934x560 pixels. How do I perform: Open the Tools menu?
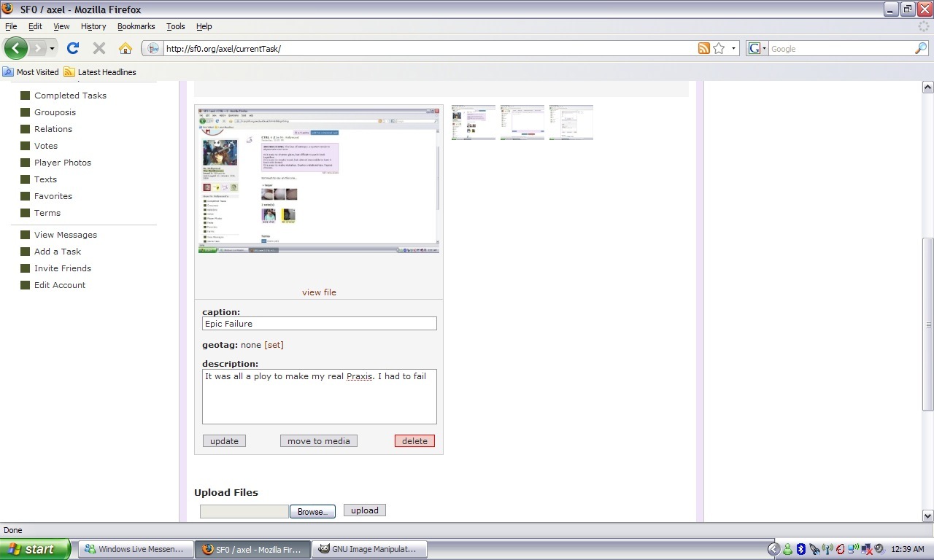(175, 26)
